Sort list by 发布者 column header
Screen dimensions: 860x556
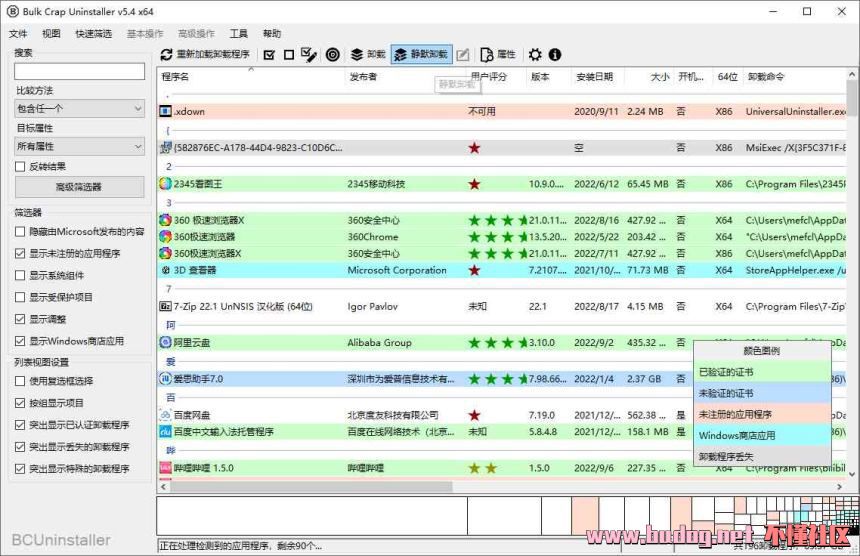click(363, 76)
